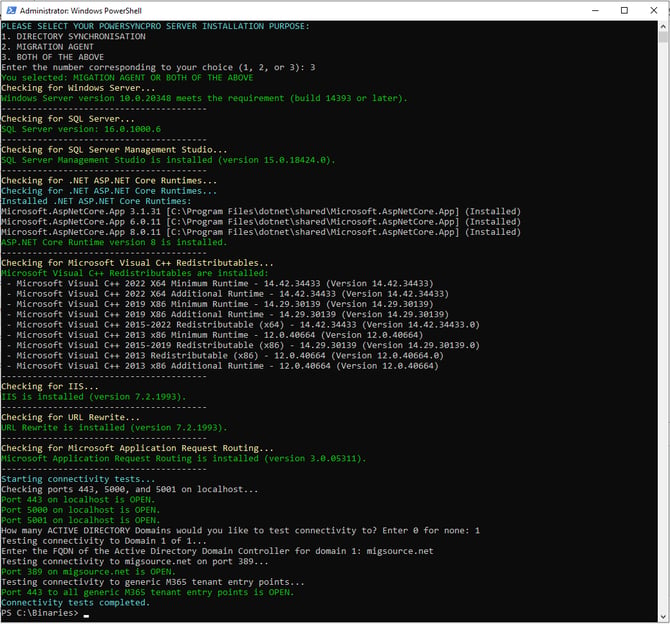Click 'Checking for Microsoft Application Request Routing...' line
670x624 pixels.
[x=137, y=447]
